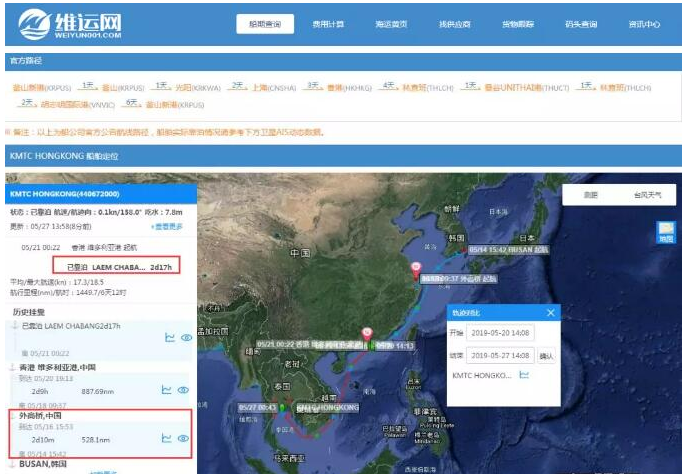This screenshot has width=683, height=474.
Task: Click the 测距 distance tool button
Action: click(590, 195)
